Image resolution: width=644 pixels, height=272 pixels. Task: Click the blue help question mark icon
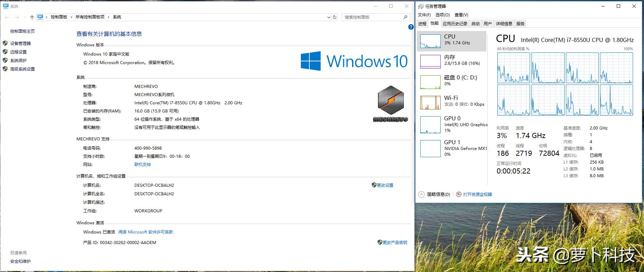pos(411,27)
